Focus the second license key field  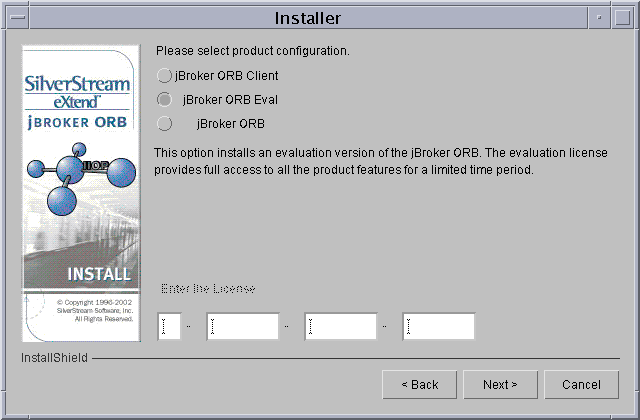click(242, 326)
